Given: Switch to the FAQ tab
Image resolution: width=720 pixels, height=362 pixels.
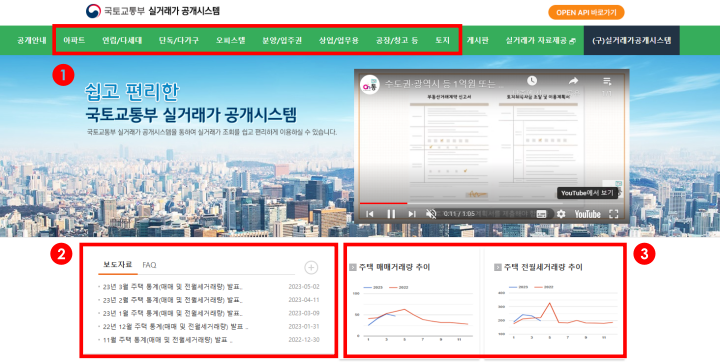Looking at the screenshot, I should point(149,265).
